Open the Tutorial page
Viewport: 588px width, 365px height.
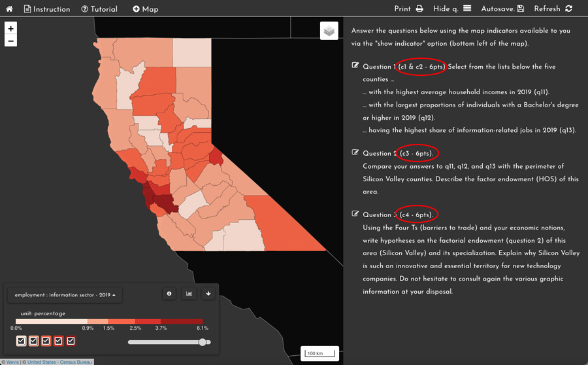(x=99, y=9)
